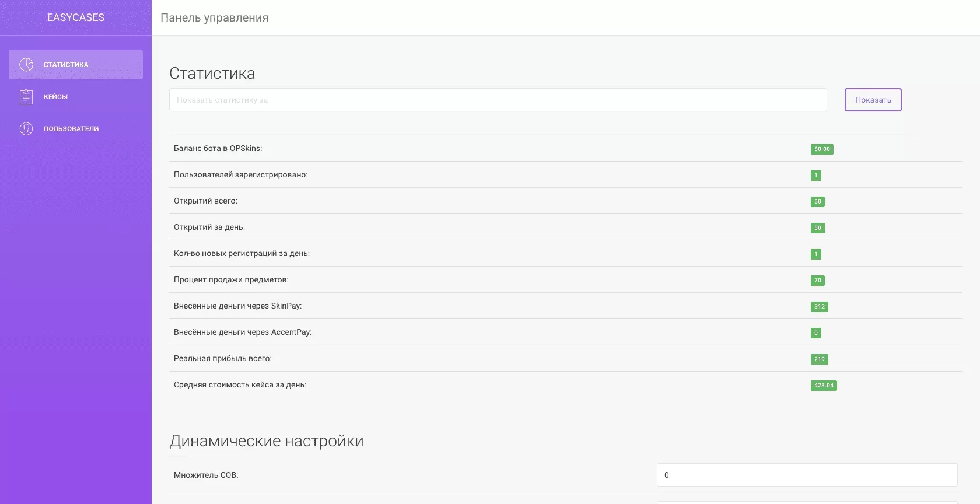Click the Статистика section heading
Screen dimensions: 980x504
tap(212, 73)
